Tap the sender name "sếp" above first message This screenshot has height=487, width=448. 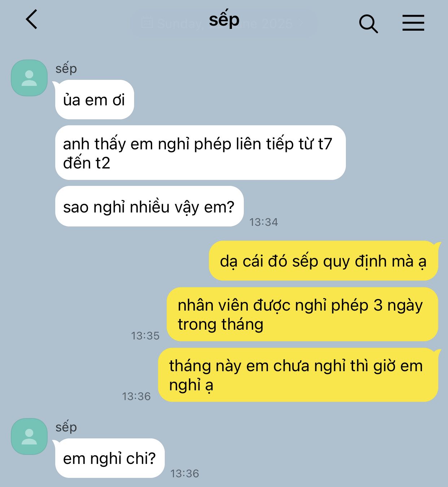click(66, 69)
